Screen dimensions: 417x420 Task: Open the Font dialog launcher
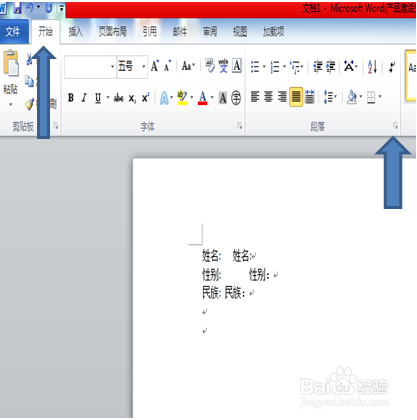tap(240, 126)
